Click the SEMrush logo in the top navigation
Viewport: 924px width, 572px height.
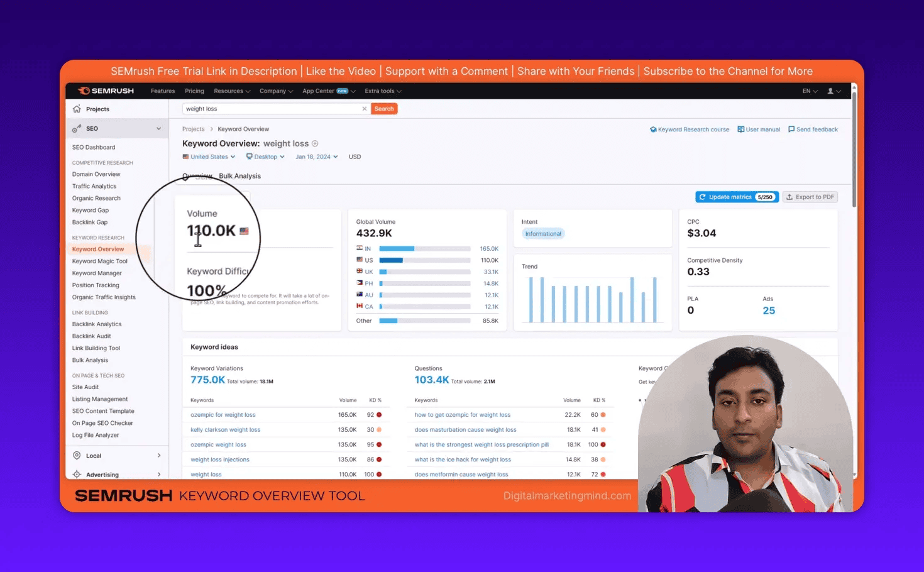tap(105, 91)
